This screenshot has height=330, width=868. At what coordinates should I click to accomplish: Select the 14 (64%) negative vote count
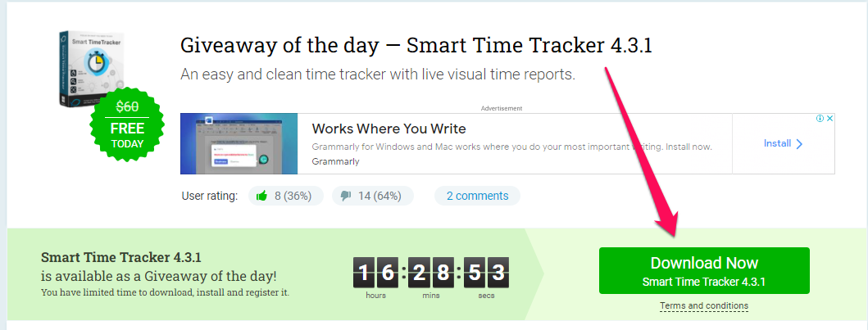[x=379, y=196]
